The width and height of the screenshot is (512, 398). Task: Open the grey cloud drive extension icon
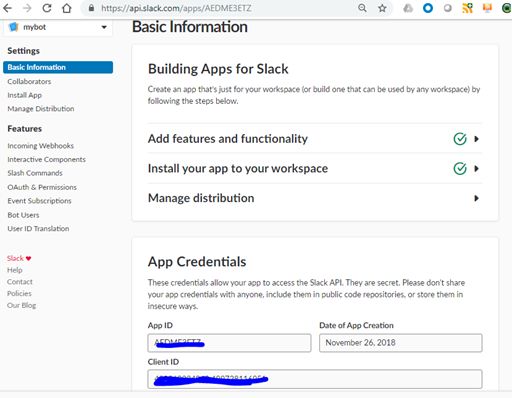(x=408, y=8)
